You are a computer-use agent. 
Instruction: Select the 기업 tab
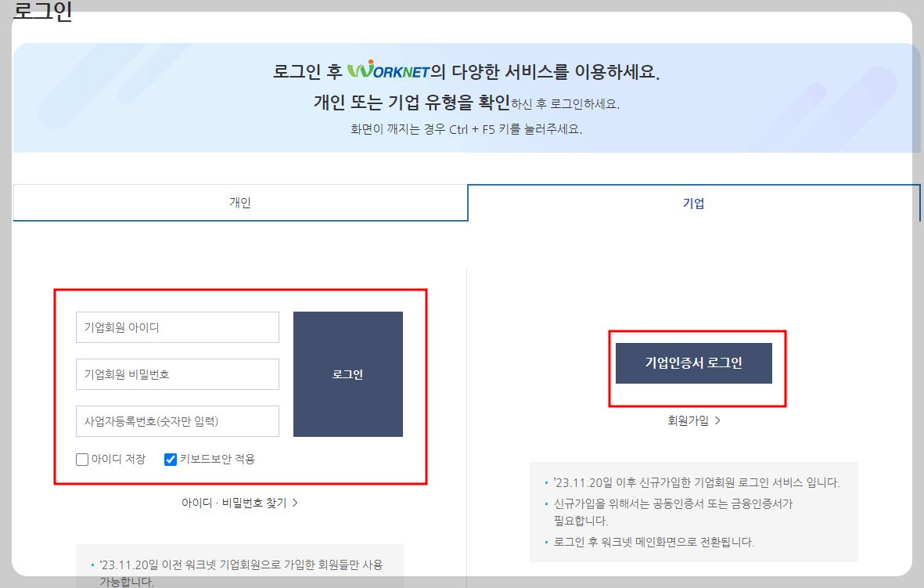click(x=693, y=202)
